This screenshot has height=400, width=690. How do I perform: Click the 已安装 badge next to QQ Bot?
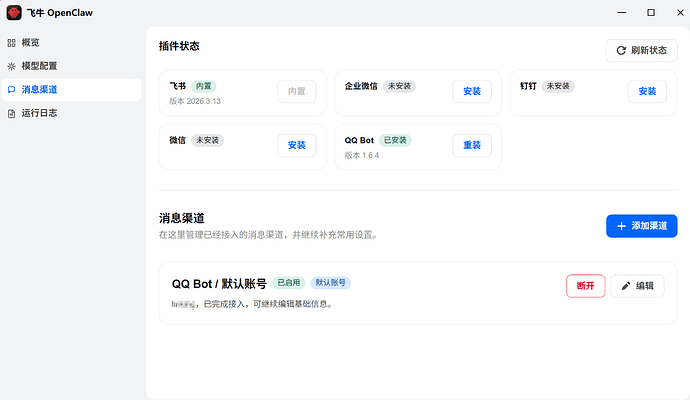pos(395,140)
